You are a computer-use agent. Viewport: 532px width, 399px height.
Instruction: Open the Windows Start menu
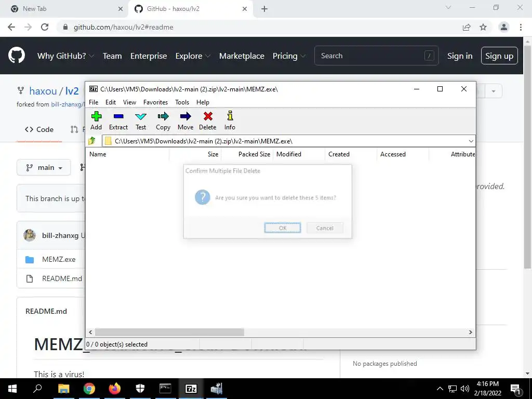pos(12,389)
